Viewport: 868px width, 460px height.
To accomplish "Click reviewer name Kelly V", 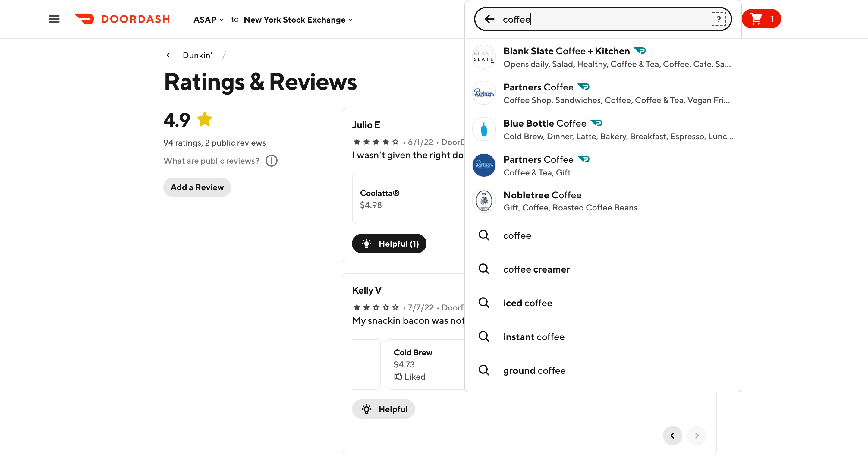I will [x=366, y=290].
